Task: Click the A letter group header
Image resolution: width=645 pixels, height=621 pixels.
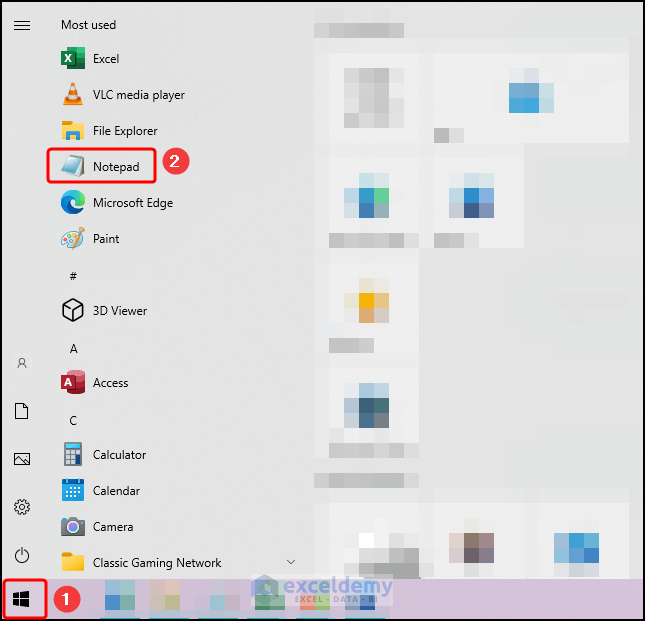Action: [73, 349]
